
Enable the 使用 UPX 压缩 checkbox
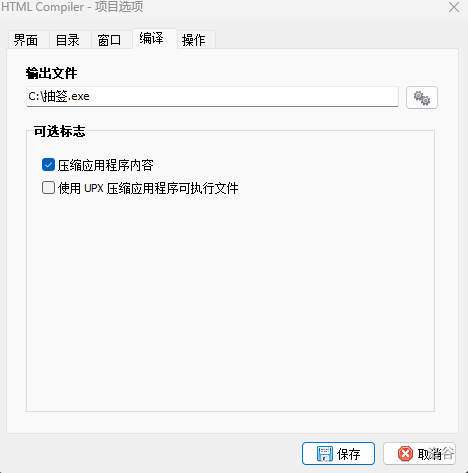click(48, 188)
